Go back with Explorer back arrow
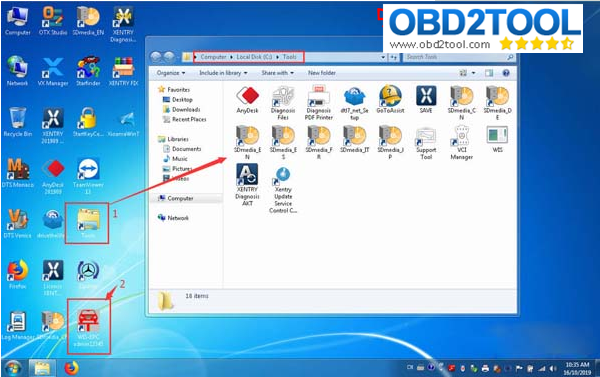This screenshot has height=377, width=600. [156, 57]
